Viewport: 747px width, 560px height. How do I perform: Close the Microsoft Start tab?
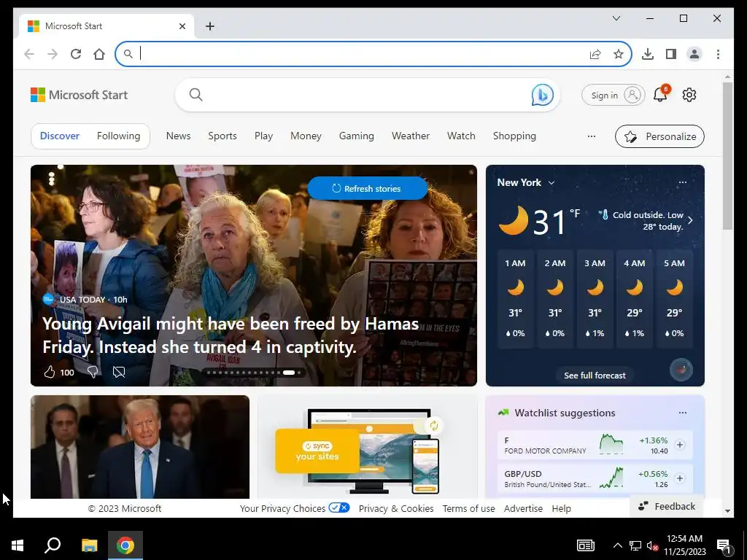182,26
